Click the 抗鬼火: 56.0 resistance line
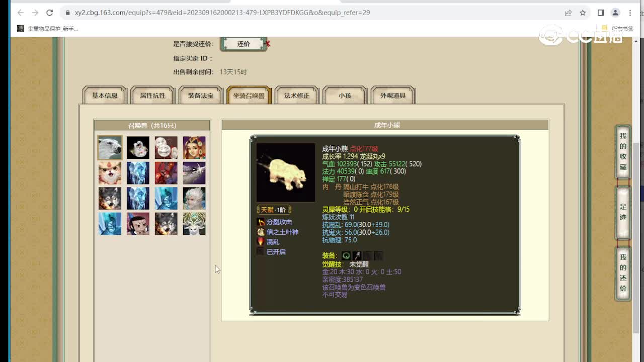Viewport: 644px width, 362px height. [356, 232]
